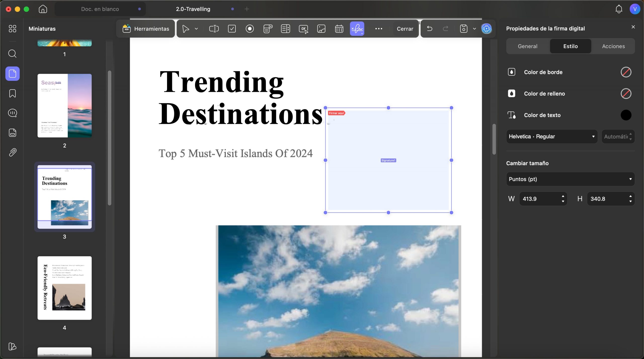Open the attachments panel paperclip icon
644x359 pixels.
(x=12, y=152)
